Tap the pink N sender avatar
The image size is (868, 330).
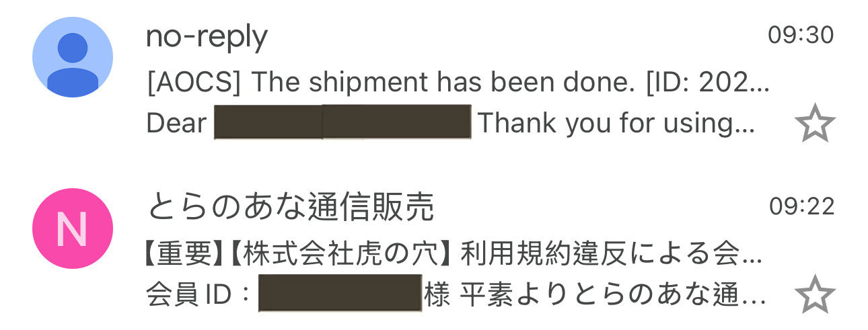(x=73, y=229)
